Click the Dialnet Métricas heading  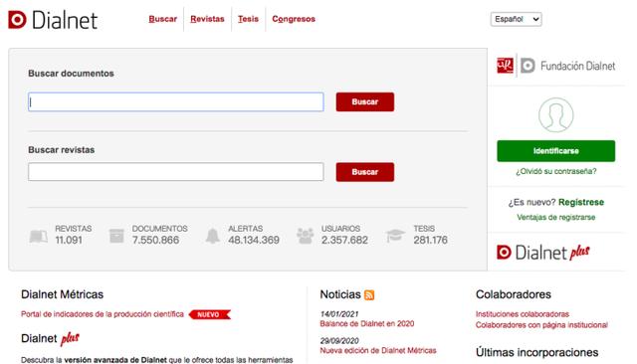click(x=62, y=294)
